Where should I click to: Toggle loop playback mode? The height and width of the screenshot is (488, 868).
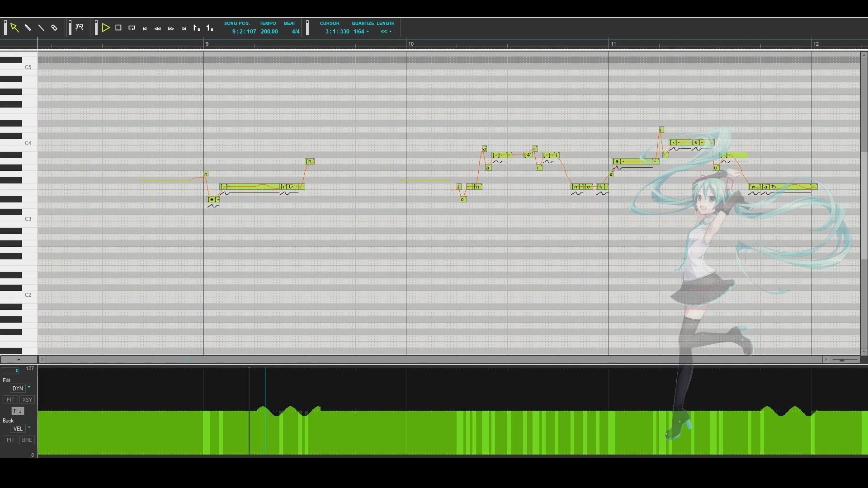click(x=132, y=28)
